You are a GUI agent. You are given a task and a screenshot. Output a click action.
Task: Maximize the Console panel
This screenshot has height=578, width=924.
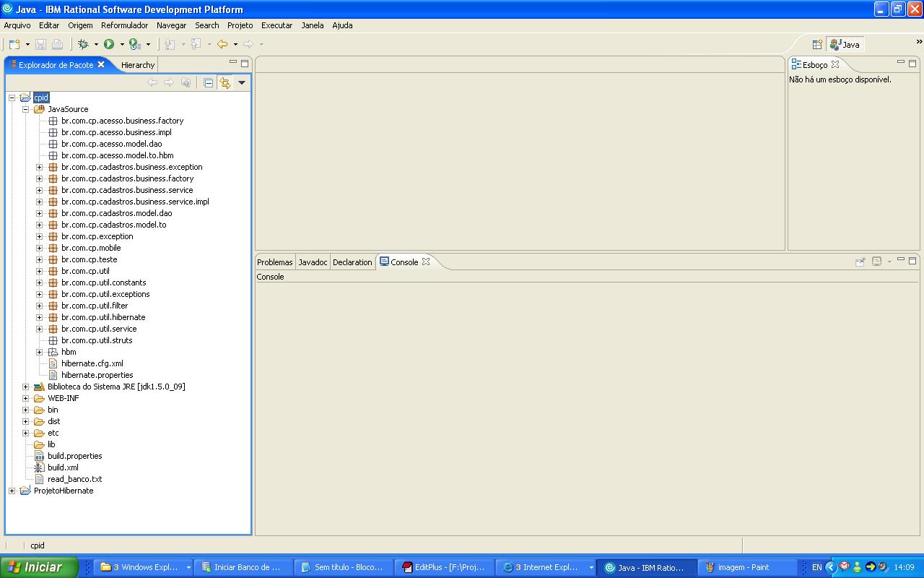point(912,261)
